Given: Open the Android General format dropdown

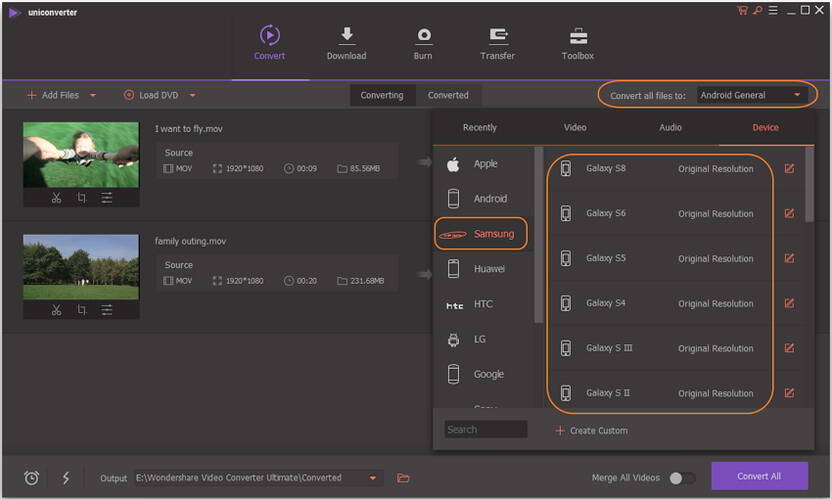Looking at the screenshot, I should point(751,95).
